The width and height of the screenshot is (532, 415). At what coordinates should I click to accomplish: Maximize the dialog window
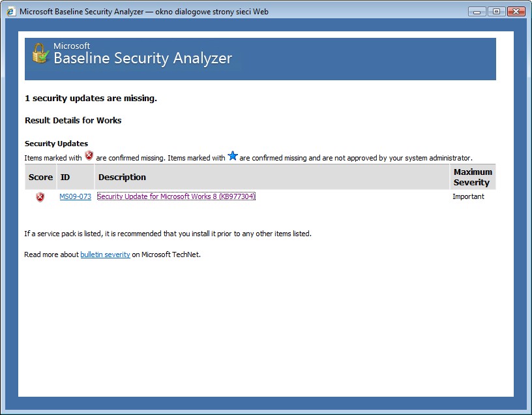click(x=496, y=12)
